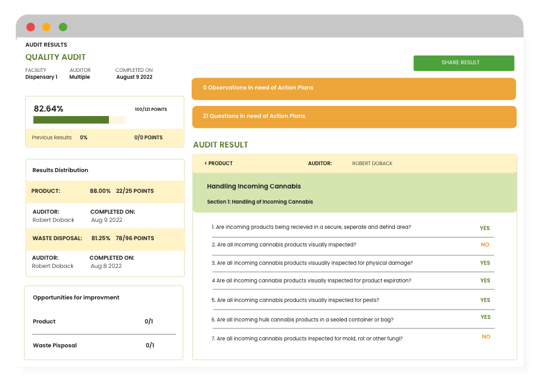Click the Dispensary 1 facility value
550x382 pixels.
(41, 77)
